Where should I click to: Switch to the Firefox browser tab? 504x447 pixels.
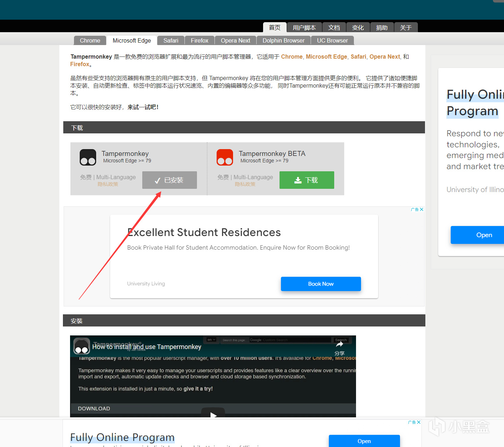pos(199,40)
